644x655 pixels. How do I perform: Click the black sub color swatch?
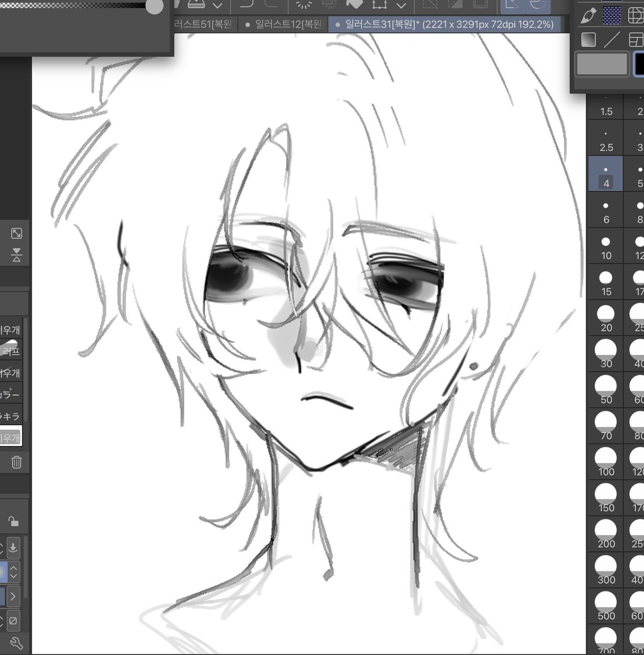click(639, 64)
